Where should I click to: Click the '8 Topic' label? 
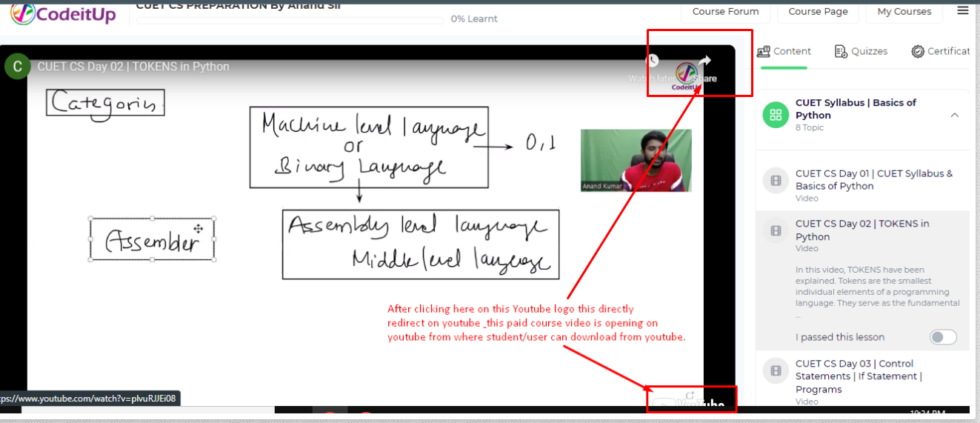pos(809,127)
